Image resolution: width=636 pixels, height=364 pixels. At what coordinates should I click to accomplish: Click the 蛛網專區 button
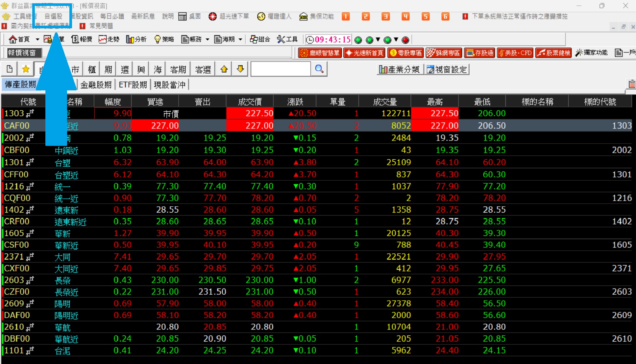click(444, 53)
